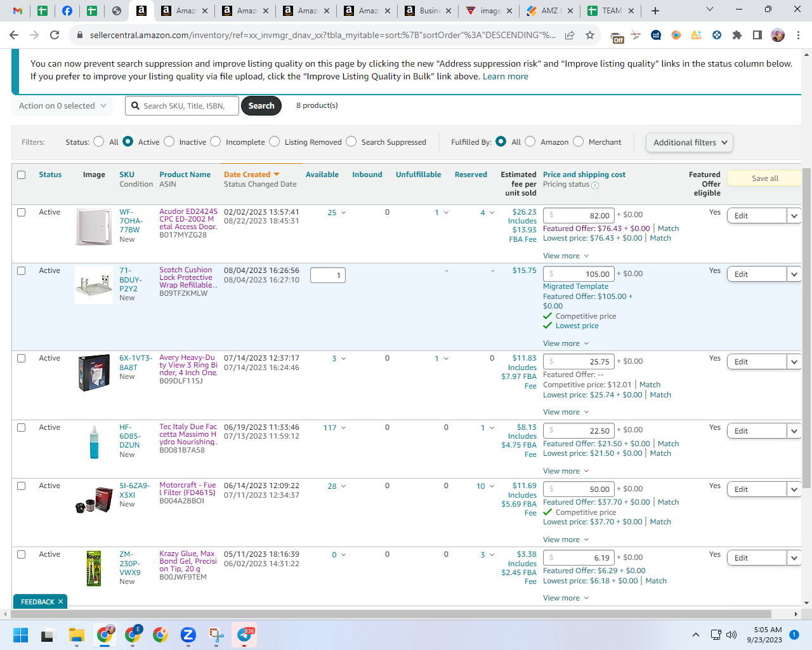Click the profile avatar in Chrome toolbar

(778, 35)
